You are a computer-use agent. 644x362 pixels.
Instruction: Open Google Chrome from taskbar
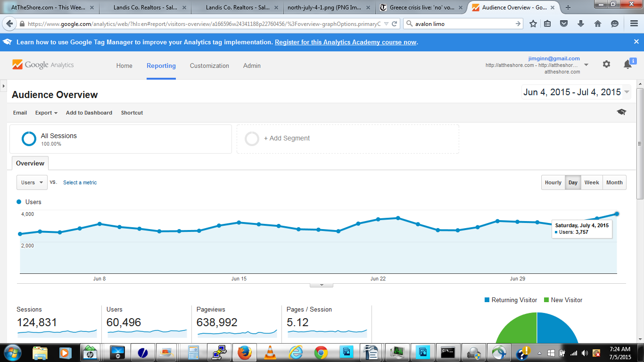pyautogui.click(x=321, y=352)
